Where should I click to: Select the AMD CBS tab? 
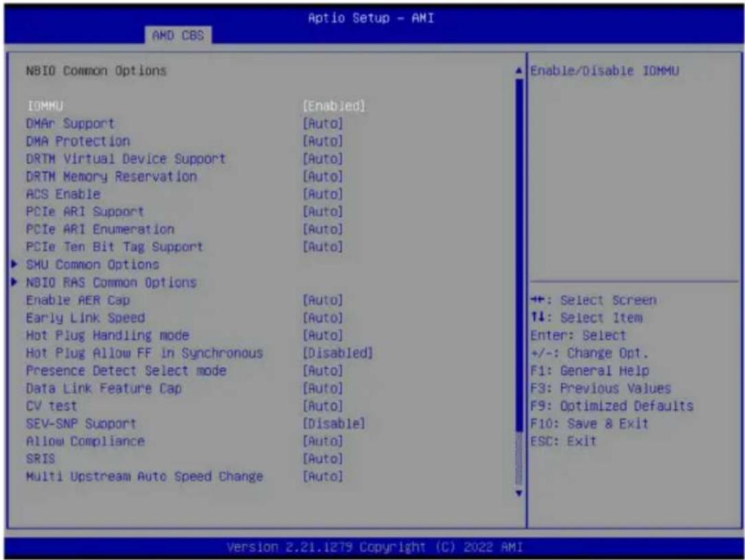(178, 35)
